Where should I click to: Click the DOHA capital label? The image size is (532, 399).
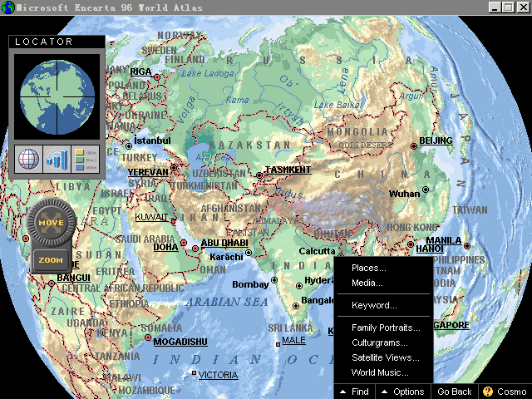click(x=165, y=247)
